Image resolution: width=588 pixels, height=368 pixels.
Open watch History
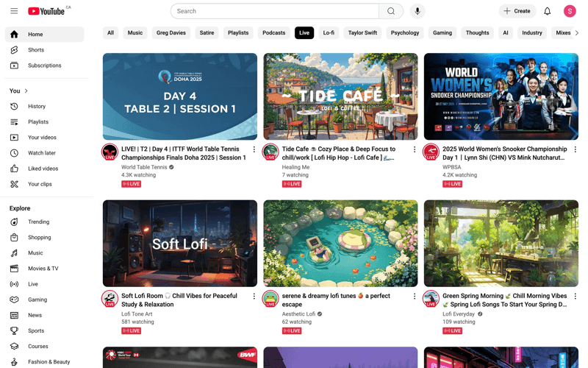click(45, 106)
